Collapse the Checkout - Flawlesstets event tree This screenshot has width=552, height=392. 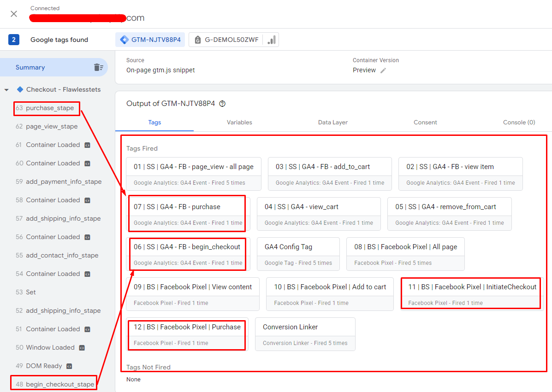tap(6, 90)
